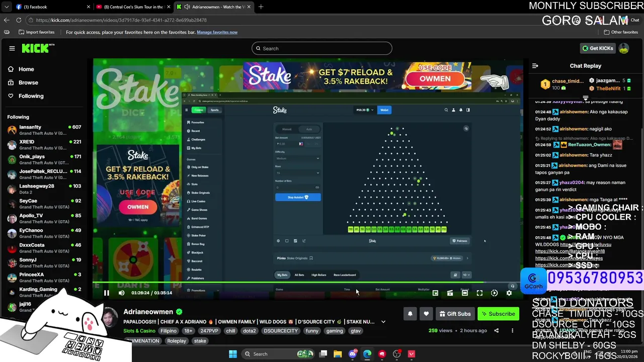This screenshot has width=644, height=362.
Task: Click Windows taskbar Search box
Action: click(x=278, y=354)
